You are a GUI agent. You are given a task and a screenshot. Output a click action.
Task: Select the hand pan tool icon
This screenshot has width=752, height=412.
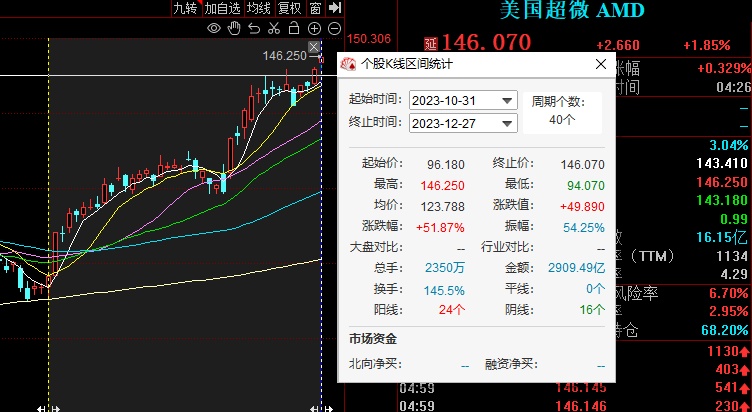(234, 28)
